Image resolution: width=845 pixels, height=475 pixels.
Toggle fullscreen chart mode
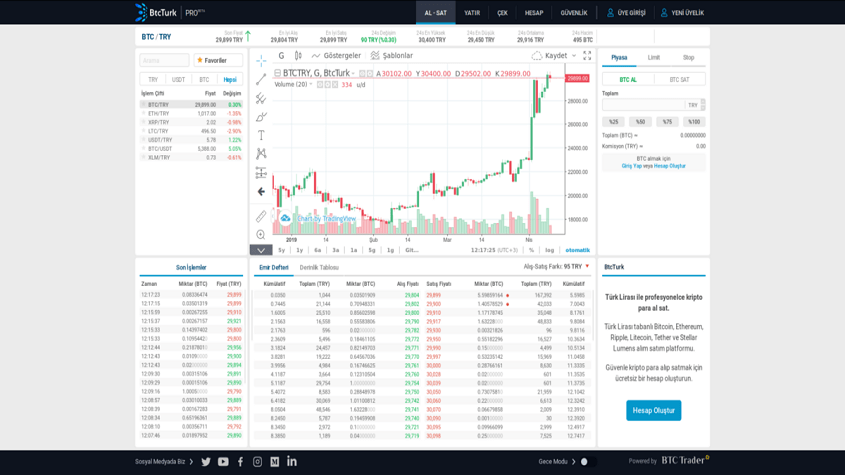[587, 56]
